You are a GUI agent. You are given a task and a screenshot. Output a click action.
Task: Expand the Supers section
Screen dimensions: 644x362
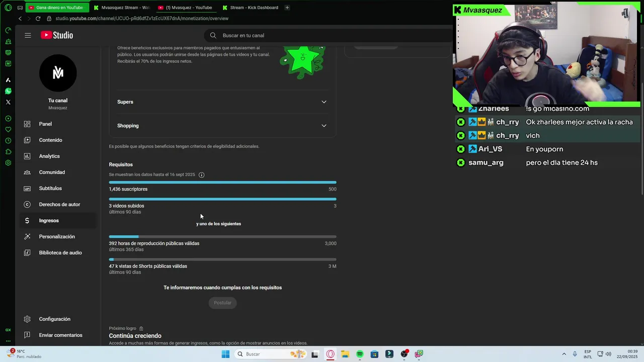(x=222, y=102)
